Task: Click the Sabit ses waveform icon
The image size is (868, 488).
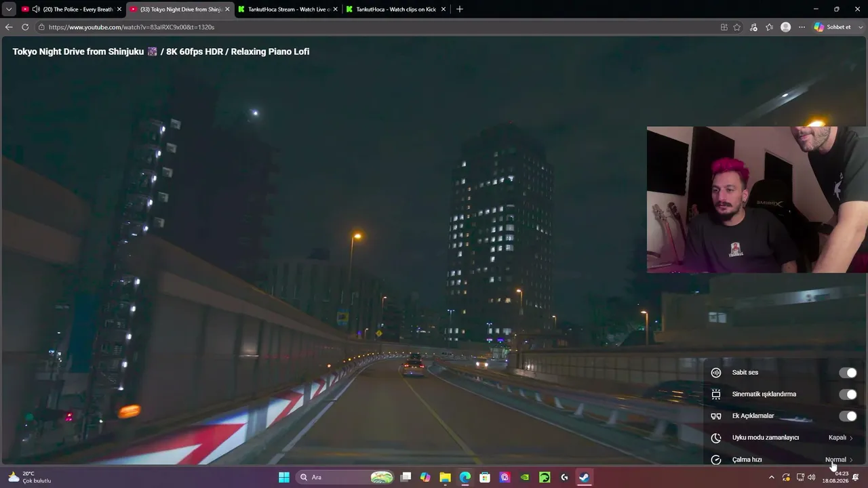Action: pyautogui.click(x=716, y=373)
